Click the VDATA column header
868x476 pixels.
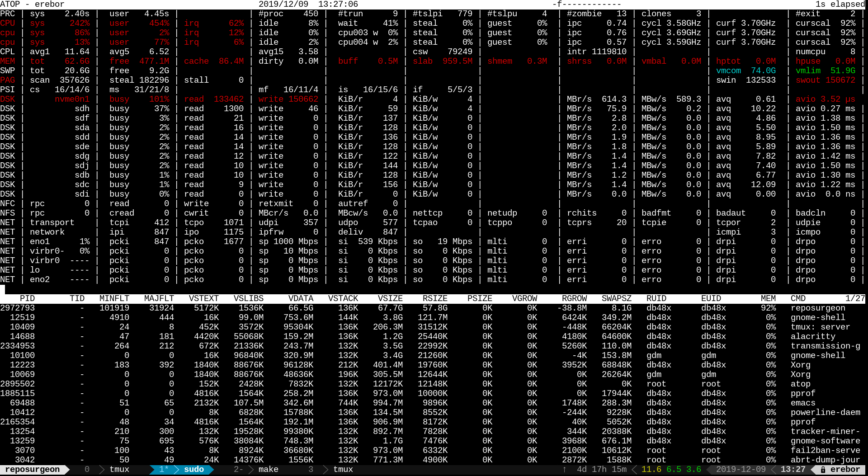coord(301,299)
